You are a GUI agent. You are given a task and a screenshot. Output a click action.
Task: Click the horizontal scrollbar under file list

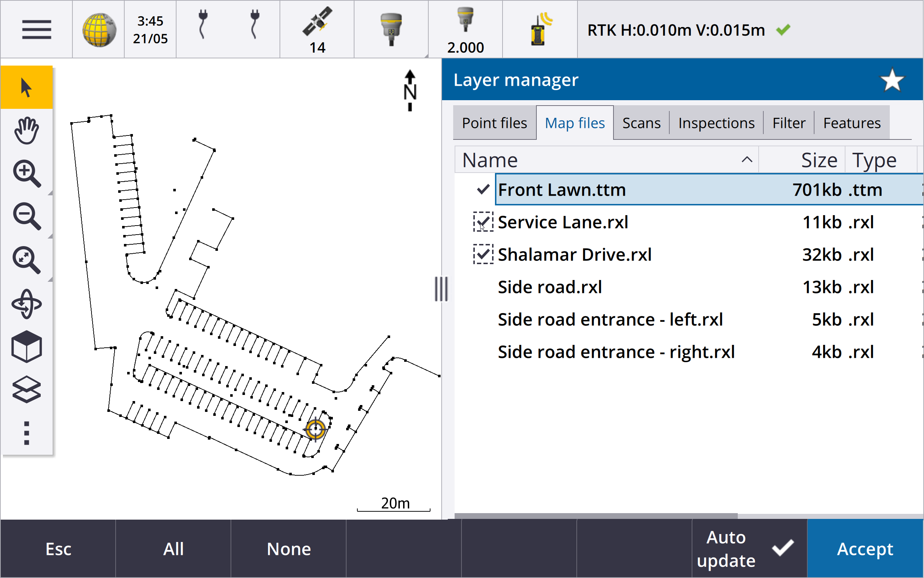point(596,516)
